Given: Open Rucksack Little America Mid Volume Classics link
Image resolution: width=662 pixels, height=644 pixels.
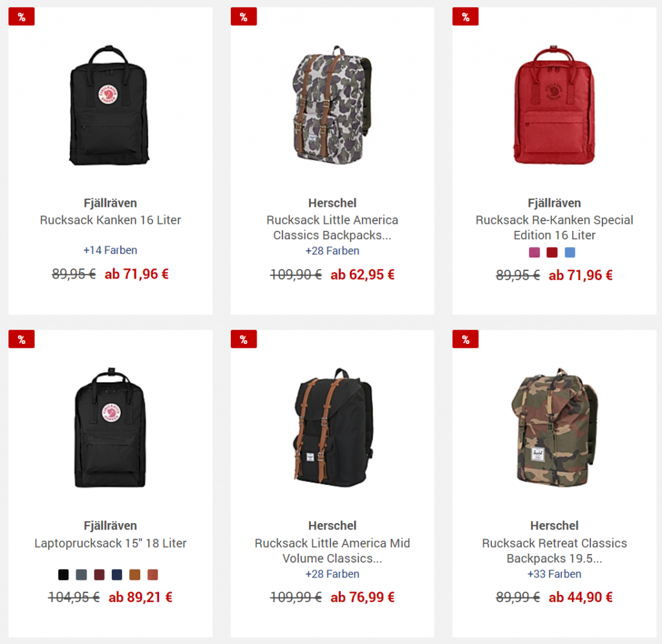Looking at the screenshot, I should point(332,551).
